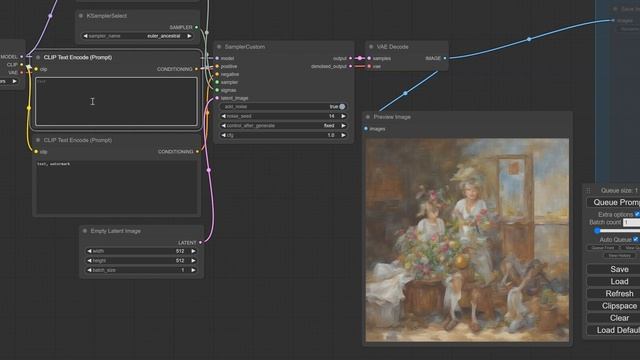Open View History
The width and height of the screenshot is (640, 360).
(620, 256)
